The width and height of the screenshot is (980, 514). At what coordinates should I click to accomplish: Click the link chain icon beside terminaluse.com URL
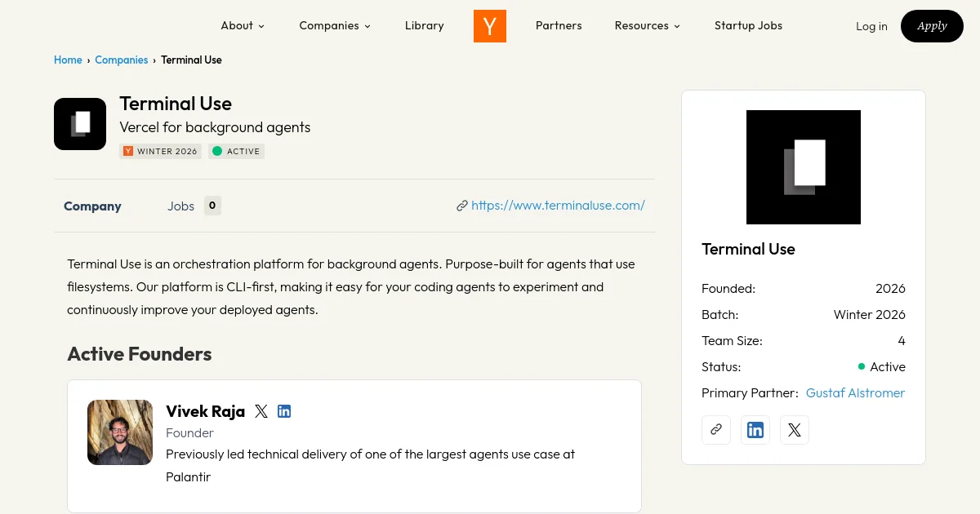coord(462,206)
